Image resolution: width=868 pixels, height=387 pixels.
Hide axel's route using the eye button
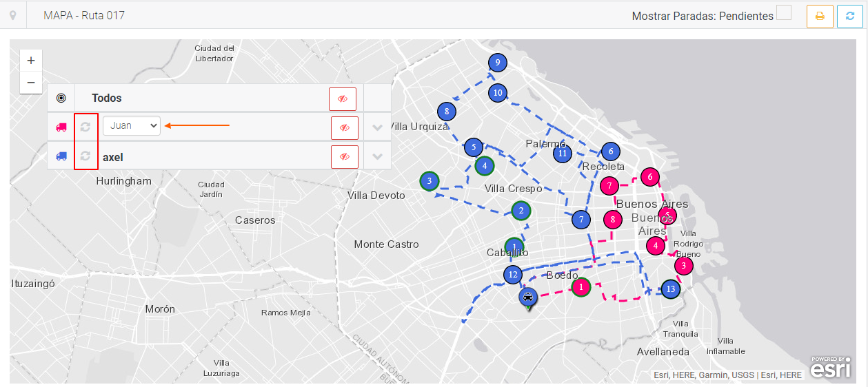click(344, 156)
